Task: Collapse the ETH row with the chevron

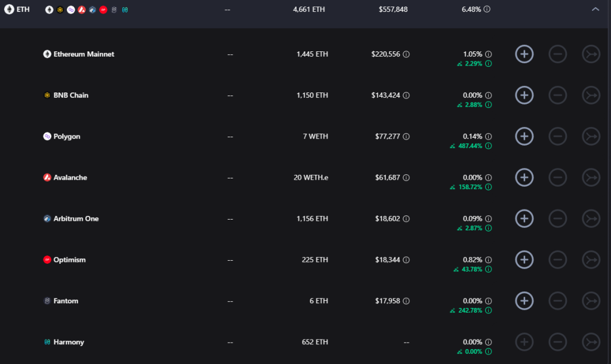Action: [595, 9]
